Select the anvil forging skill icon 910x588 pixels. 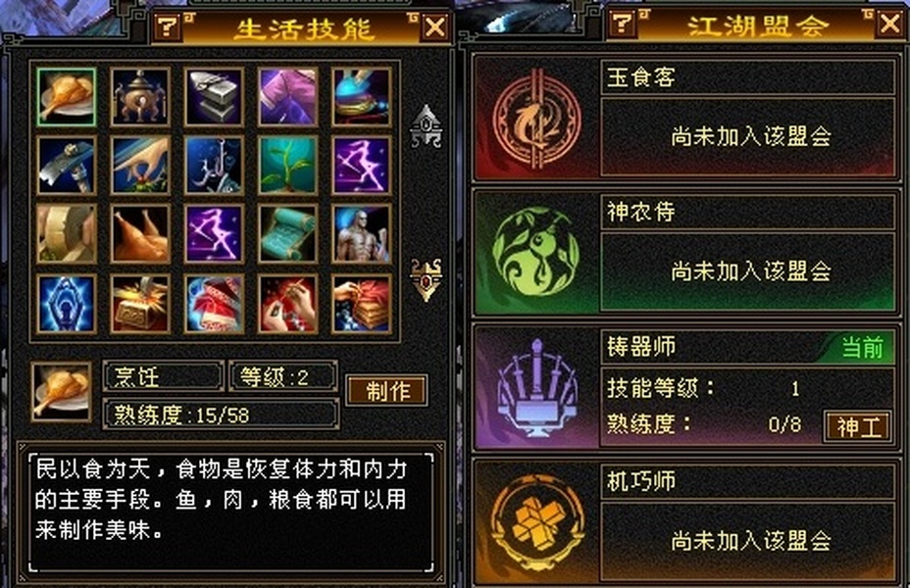(214, 97)
